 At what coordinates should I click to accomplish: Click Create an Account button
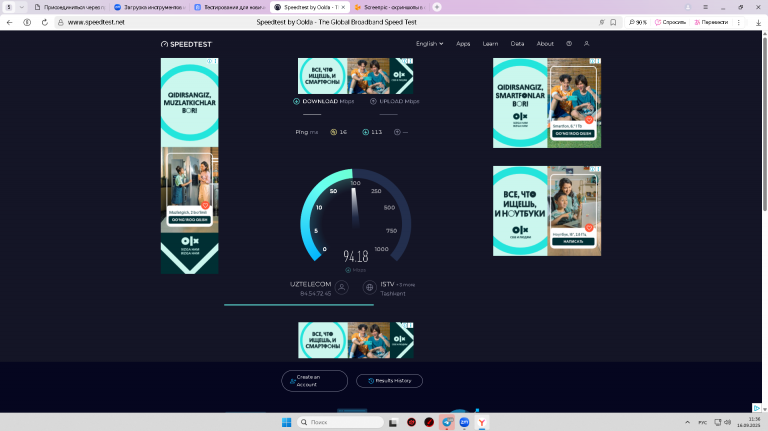314,381
